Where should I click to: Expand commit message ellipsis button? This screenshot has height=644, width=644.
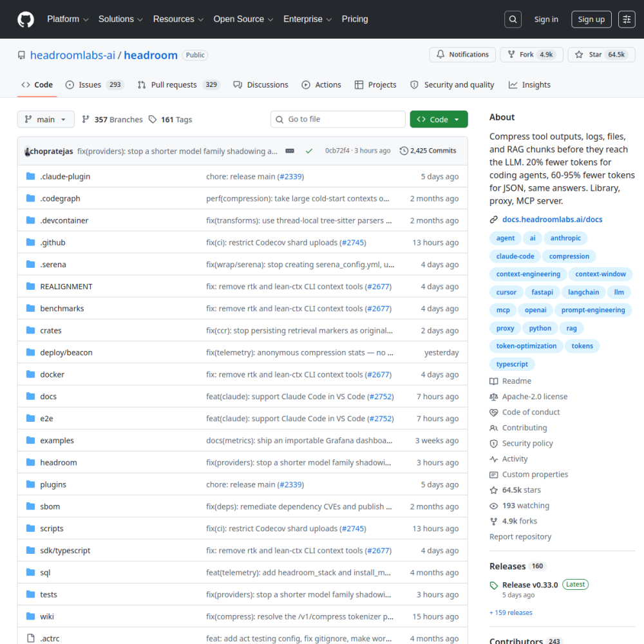290,151
